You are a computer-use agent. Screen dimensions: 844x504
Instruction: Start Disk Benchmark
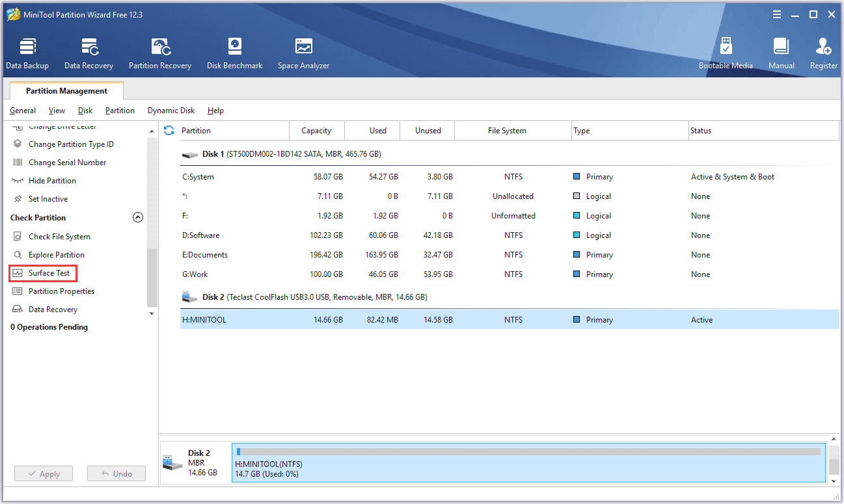click(x=234, y=54)
